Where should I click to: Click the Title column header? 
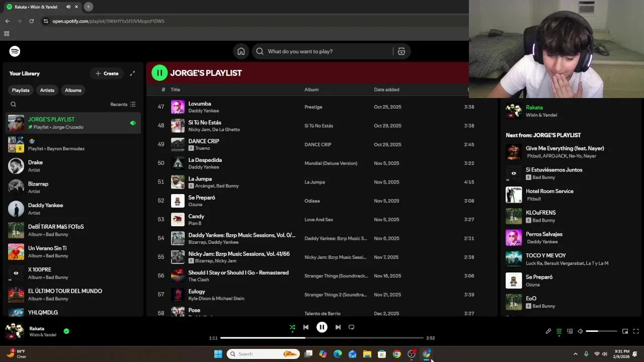pos(175,89)
